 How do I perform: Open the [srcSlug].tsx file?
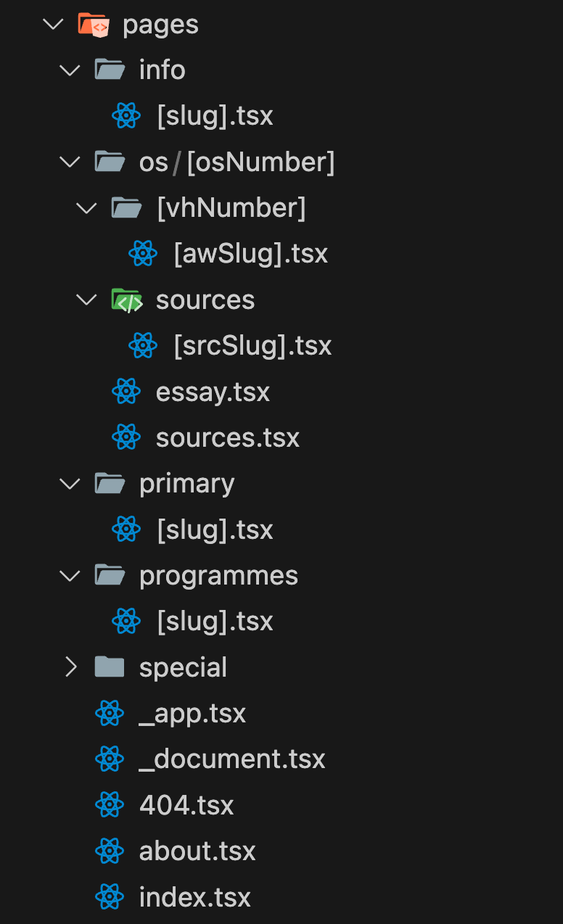(252, 345)
